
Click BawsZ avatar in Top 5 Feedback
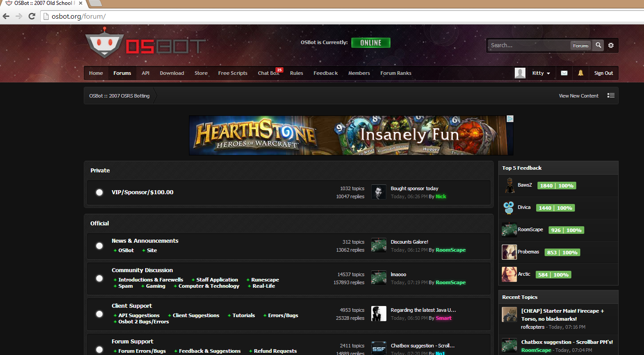(509, 185)
